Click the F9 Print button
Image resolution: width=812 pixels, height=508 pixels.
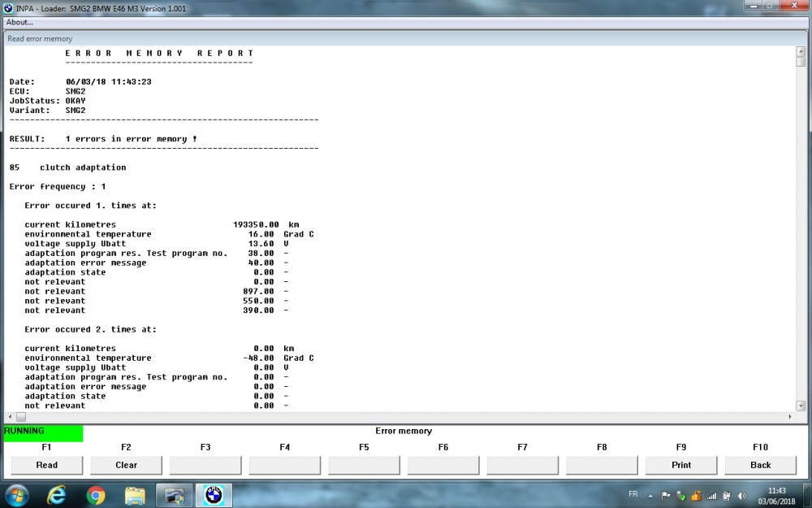pyautogui.click(x=681, y=465)
